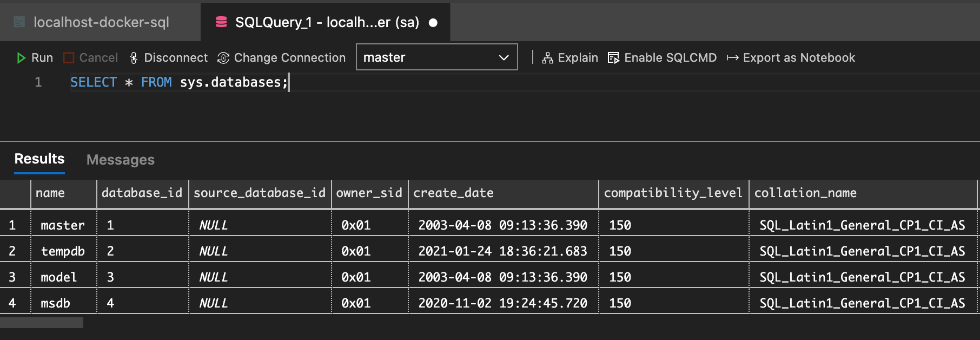
Task: Select the Results tab
Action: 39,159
